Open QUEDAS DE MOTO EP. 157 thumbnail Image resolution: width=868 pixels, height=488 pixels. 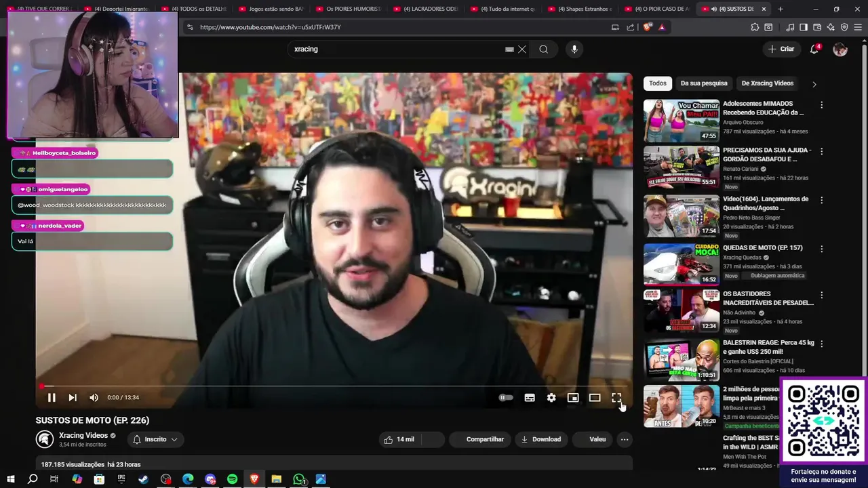[682, 264]
